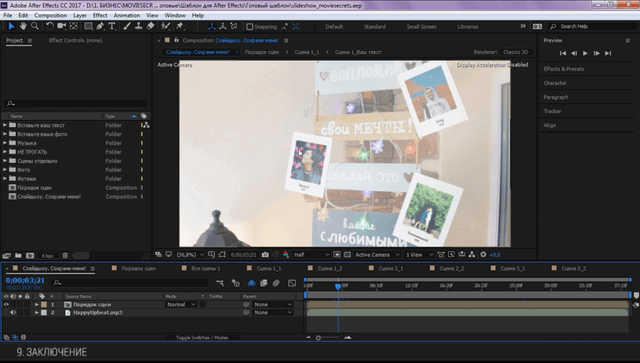The image size is (640, 363).
Task: Select the Selection arrow tool
Action: point(11,26)
